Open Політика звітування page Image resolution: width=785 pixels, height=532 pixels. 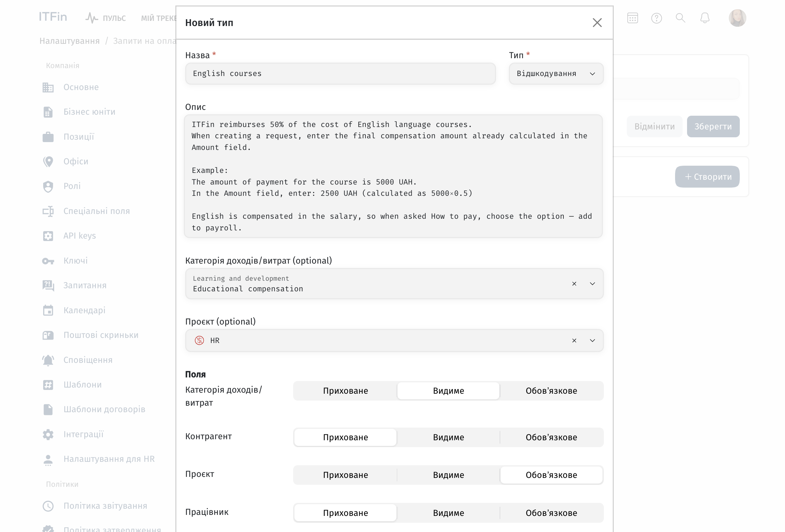[105, 506]
